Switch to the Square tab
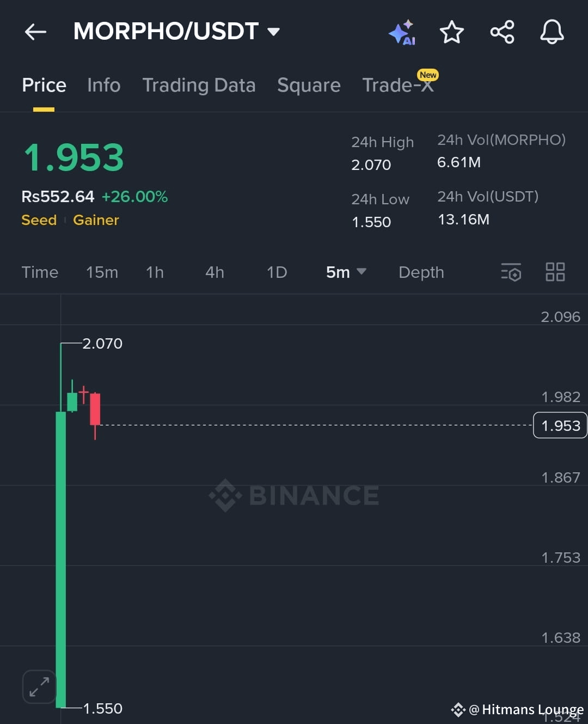588x724 pixels. click(x=309, y=85)
